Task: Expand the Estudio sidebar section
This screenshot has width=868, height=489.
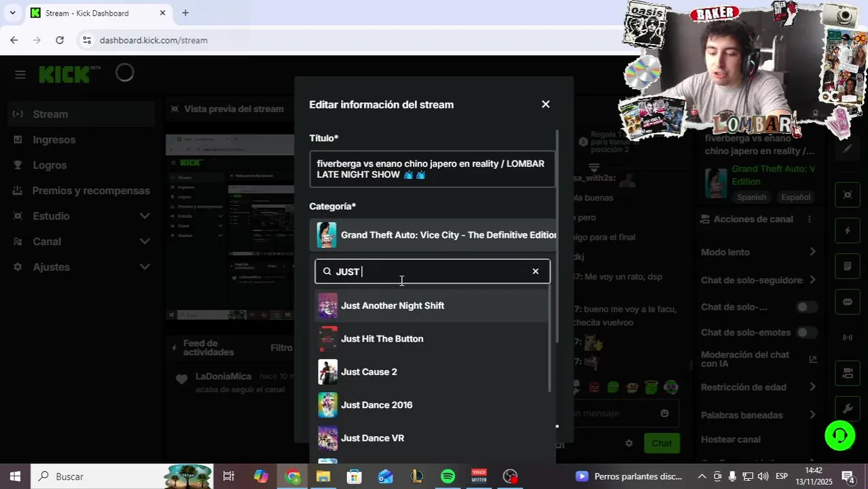Action: click(82, 216)
